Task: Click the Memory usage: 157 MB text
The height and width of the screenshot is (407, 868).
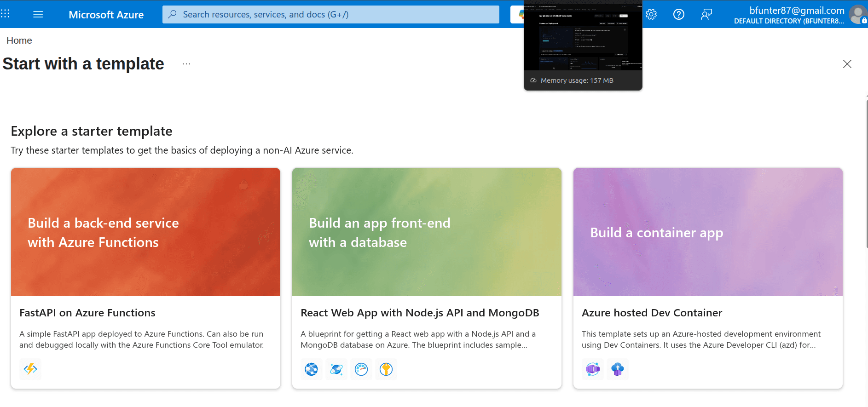Action: (577, 80)
